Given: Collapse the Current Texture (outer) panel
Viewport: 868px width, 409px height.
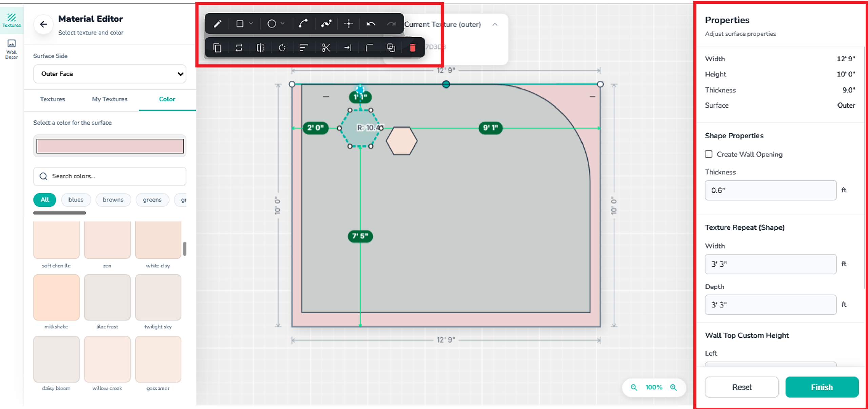Looking at the screenshot, I should (495, 24).
